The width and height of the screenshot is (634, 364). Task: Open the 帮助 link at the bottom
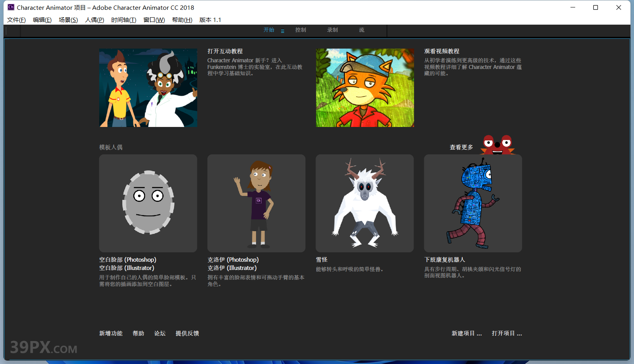click(138, 333)
